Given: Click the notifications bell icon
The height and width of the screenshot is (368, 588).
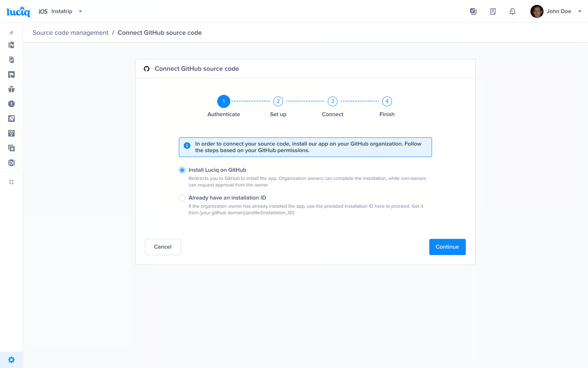Looking at the screenshot, I should (x=512, y=11).
